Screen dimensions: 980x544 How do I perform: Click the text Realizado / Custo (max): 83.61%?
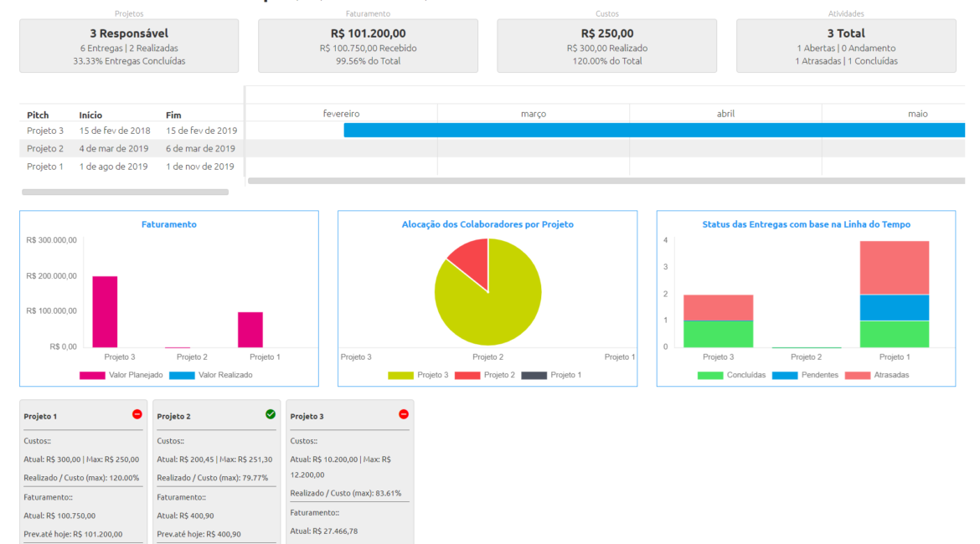[x=346, y=494]
